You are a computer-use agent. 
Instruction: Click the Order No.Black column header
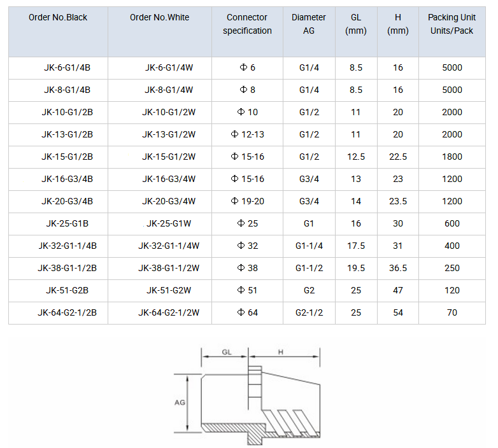point(58,17)
